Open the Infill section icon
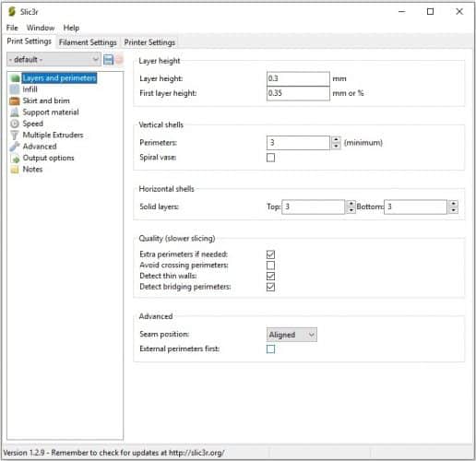 [15, 89]
